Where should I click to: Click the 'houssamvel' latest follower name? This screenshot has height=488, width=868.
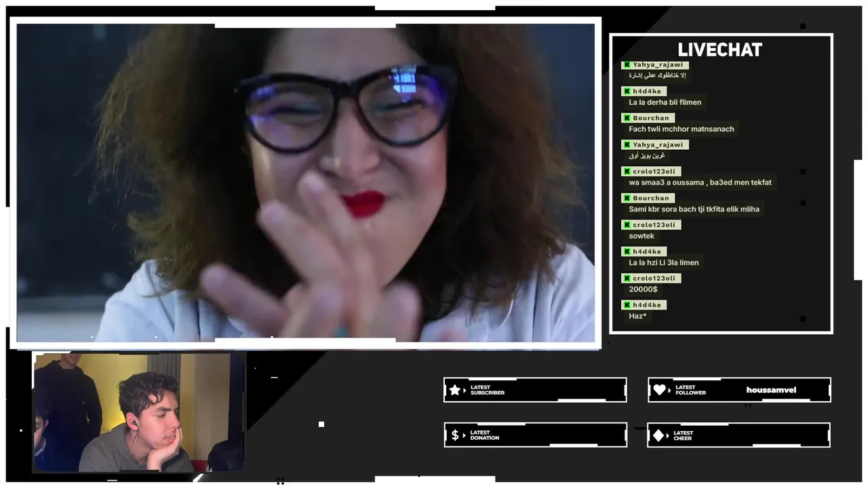771,390
